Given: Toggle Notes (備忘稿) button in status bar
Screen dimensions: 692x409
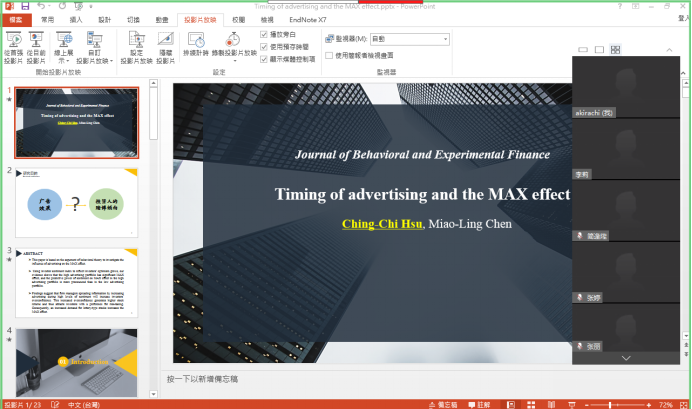Looking at the screenshot, I should 443,405.
